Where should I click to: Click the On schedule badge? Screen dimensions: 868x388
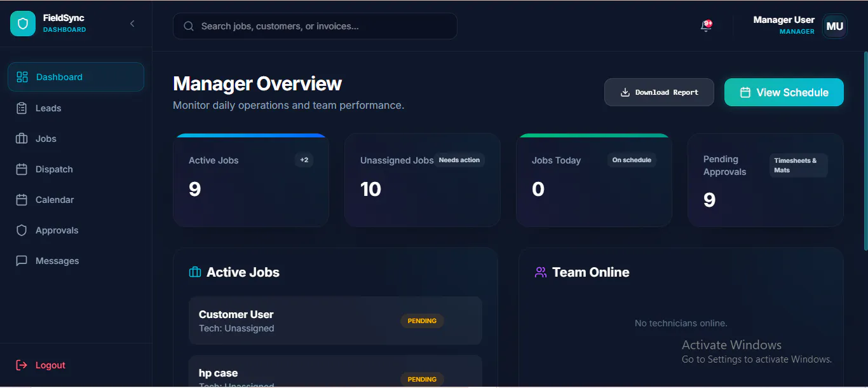tap(632, 160)
